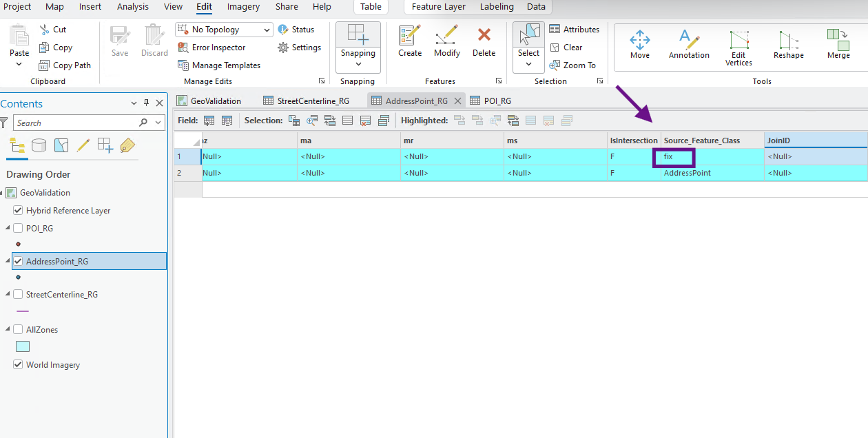Open the Imagery ribbon tab

pyautogui.click(x=243, y=7)
